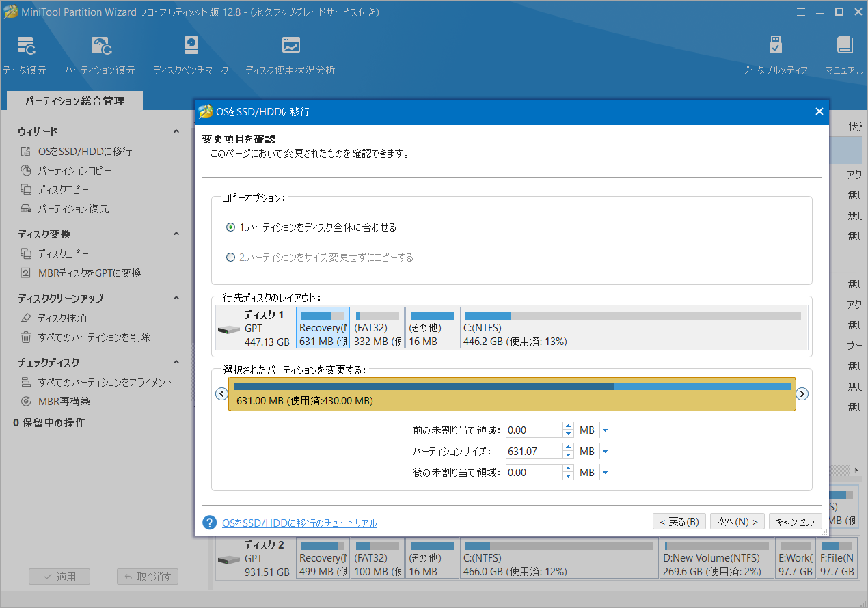Select Wipe Disk (ディスク抹消) in the sidebar
868x608 pixels.
pos(53,318)
